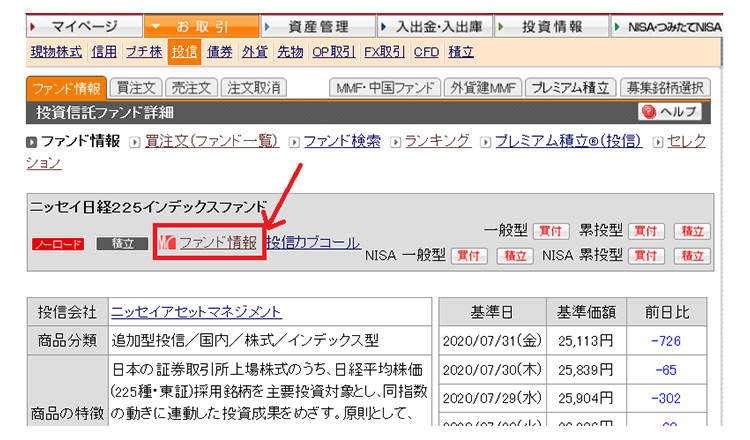The image size is (750, 440).
Task: Open the 資産管理 main menu tab
Action: (318, 26)
